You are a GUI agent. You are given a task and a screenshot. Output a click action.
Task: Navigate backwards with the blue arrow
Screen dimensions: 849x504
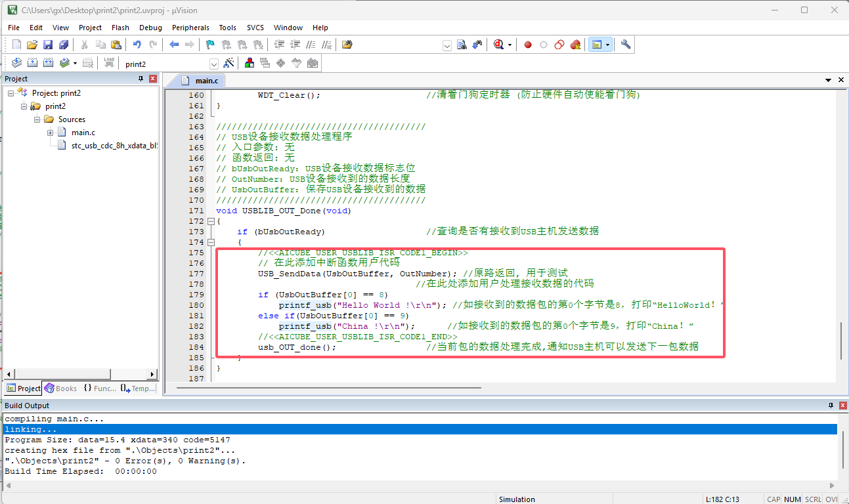[174, 45]
